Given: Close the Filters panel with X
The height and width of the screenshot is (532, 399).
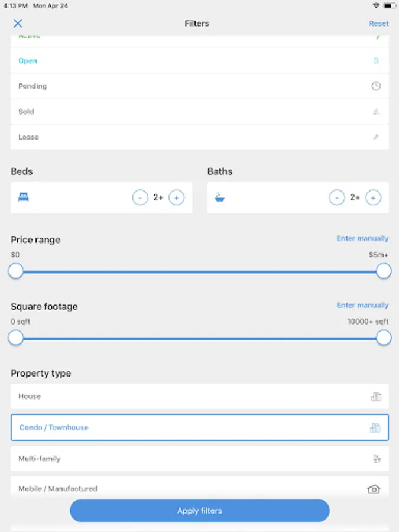Looking at the screenshot, I should 18,24.
